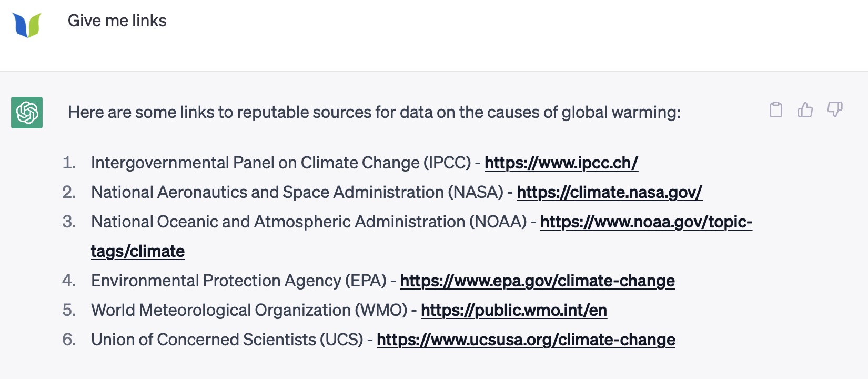
Task: Click the "National Oceanic and Atmospheric Administration" text
Action: click(308, 222)
